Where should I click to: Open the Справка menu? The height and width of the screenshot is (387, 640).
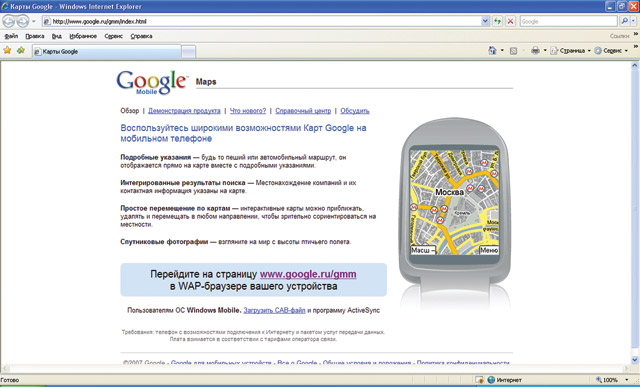141,36
